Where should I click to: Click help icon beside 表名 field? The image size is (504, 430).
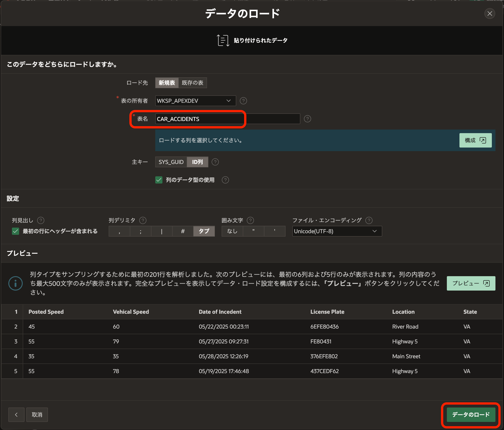[307, 119]
